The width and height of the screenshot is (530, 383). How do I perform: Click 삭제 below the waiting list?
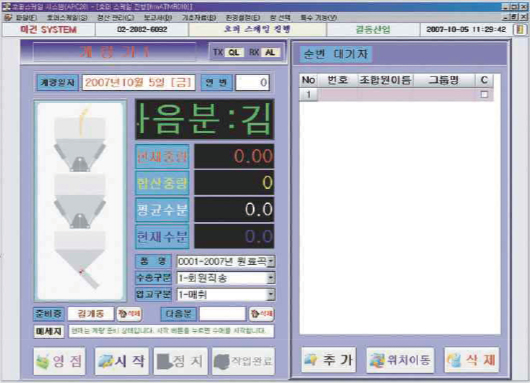tap(472, 360)
